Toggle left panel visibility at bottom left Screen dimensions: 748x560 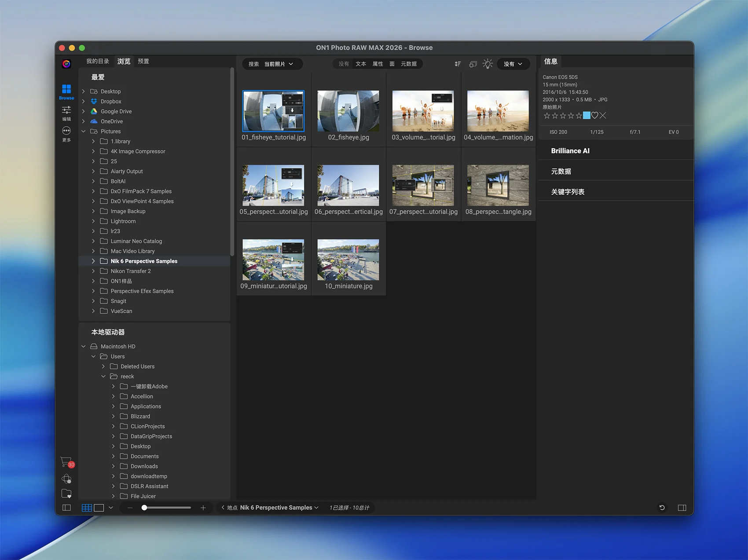(x=66, y=508)
